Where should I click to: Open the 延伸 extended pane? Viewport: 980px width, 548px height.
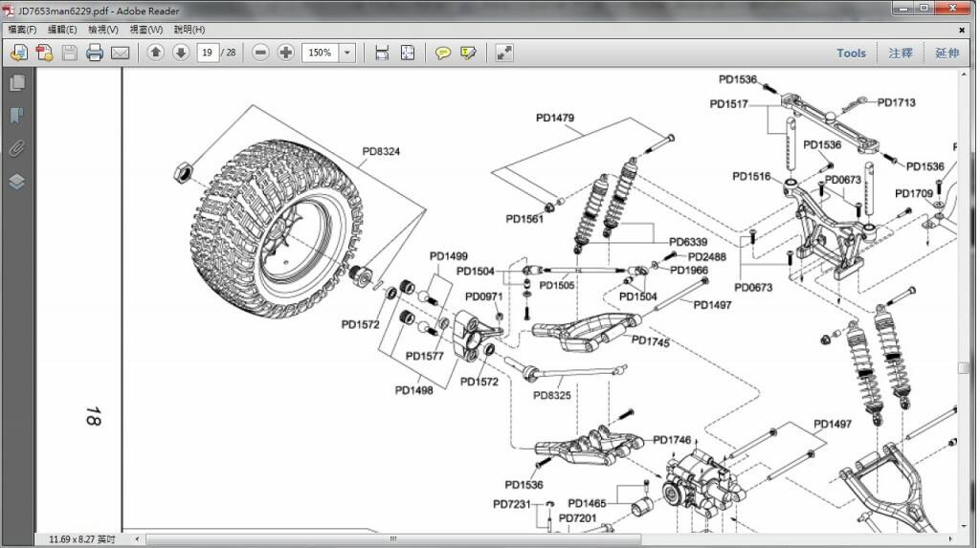[947, 54]
